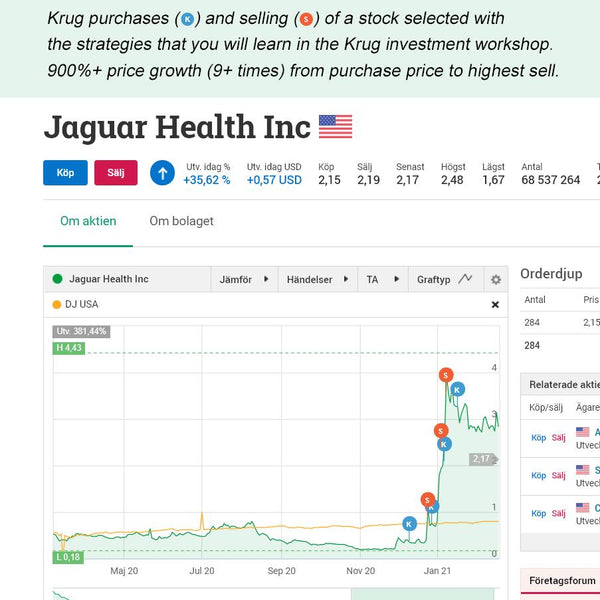The height and width of the screenshot is (600, 600).
Task: Click the orange DJ USA legend dot
Action: tap(57, 305)
